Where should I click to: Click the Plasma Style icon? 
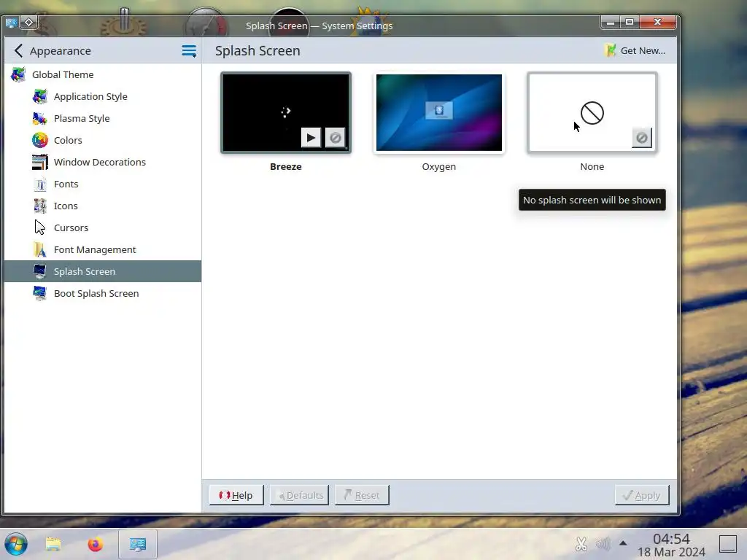[x=40, y=119]
